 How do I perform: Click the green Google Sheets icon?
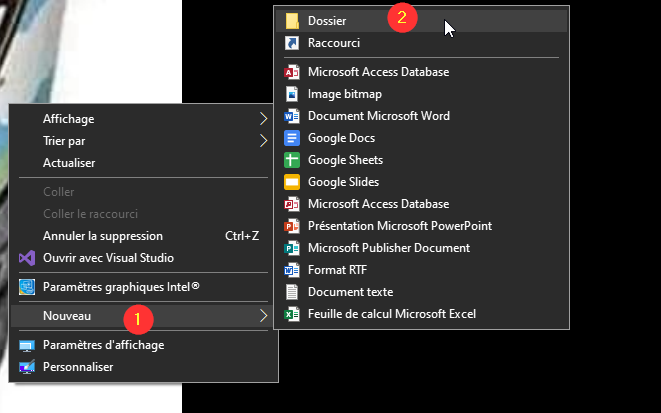point(292,160)
